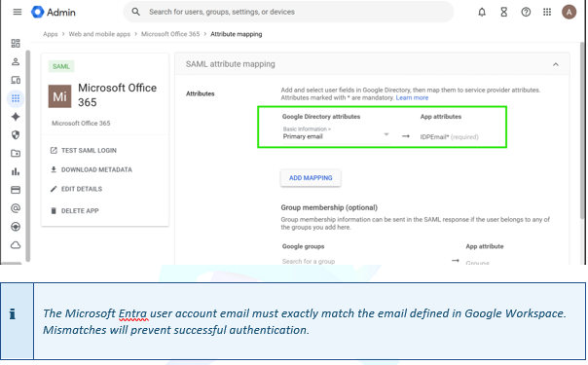Click DELETE APP

point(75,210)
